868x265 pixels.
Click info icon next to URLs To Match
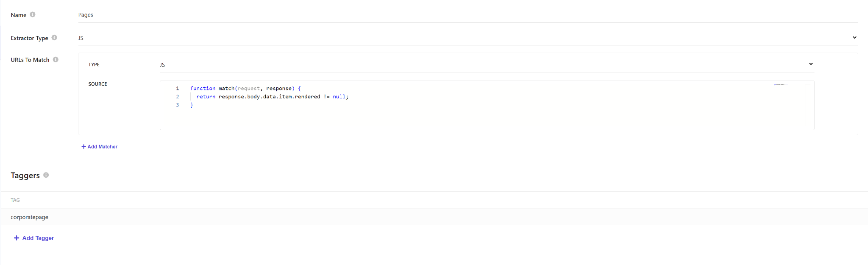tap(56, 60)
